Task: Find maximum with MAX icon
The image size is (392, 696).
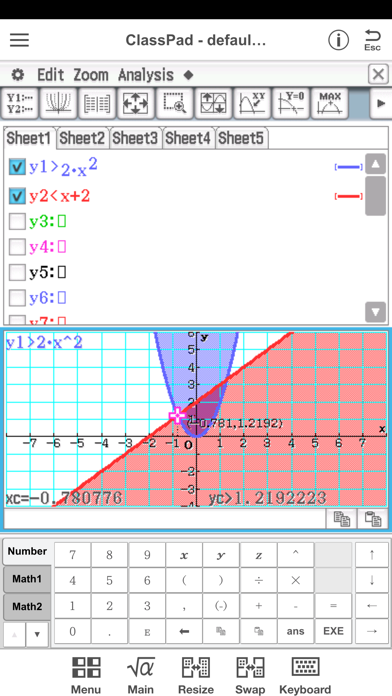Action: 329,103
